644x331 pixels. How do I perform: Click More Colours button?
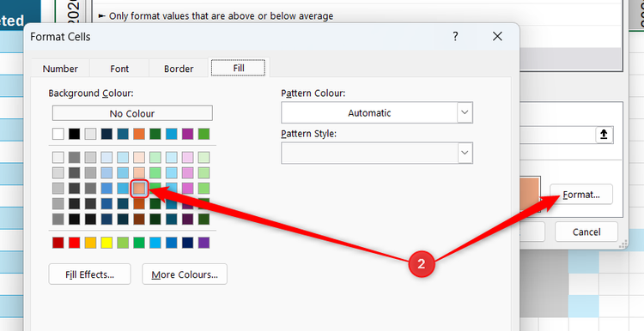point(185,274)
